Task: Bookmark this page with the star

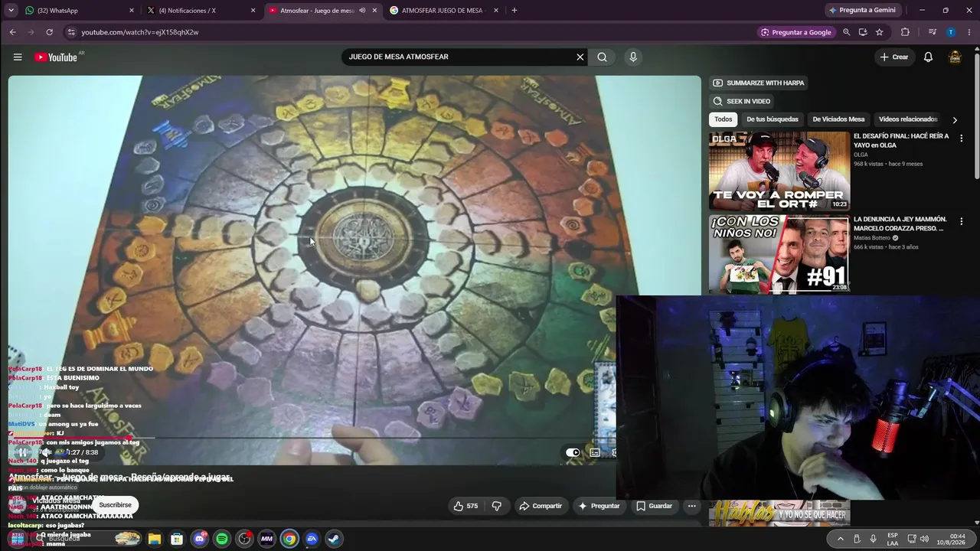Action: [880, 32]
